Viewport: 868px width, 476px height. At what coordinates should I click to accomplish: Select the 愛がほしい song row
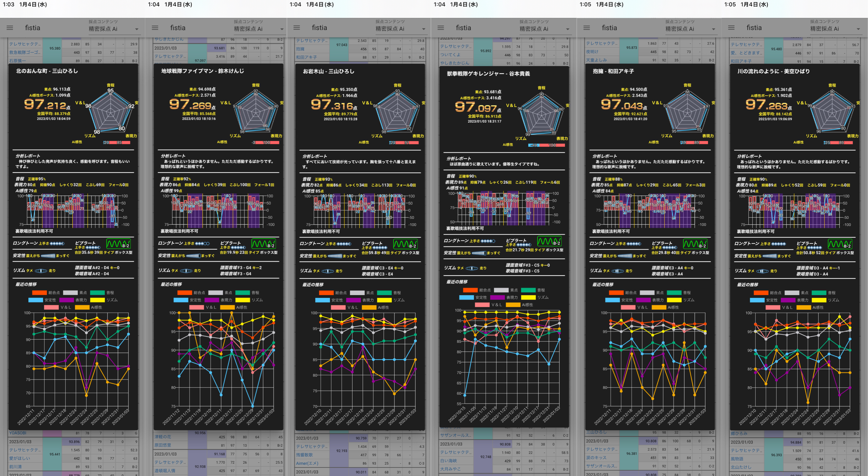[x=20, y=458]
